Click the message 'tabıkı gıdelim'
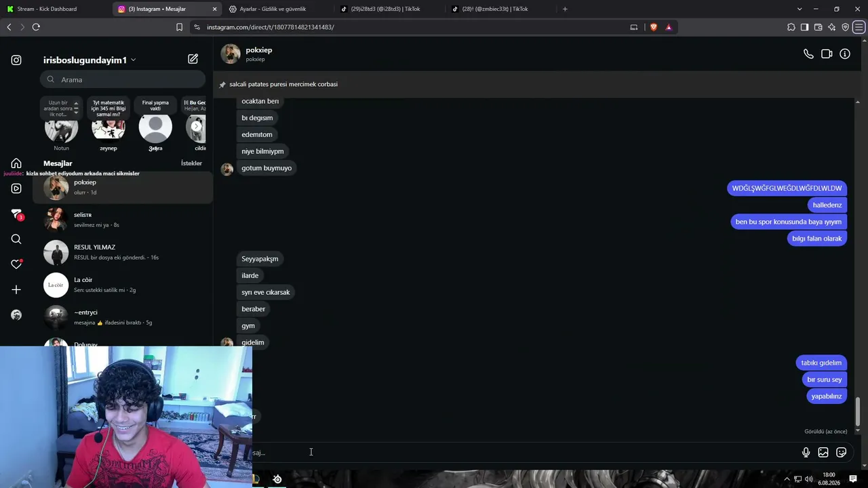The width and height of the screenshot is (868, 488). 821,363
